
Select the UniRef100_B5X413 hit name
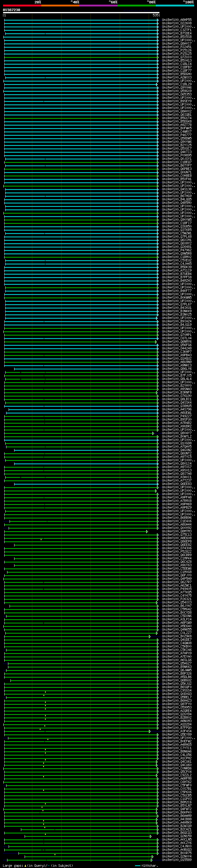point(177,60)
